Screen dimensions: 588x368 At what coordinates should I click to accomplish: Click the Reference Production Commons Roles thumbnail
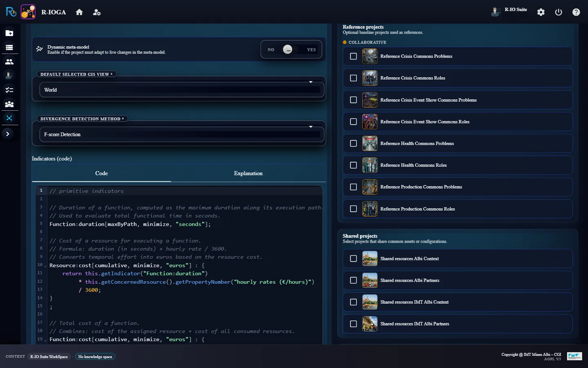coord(370,209)
